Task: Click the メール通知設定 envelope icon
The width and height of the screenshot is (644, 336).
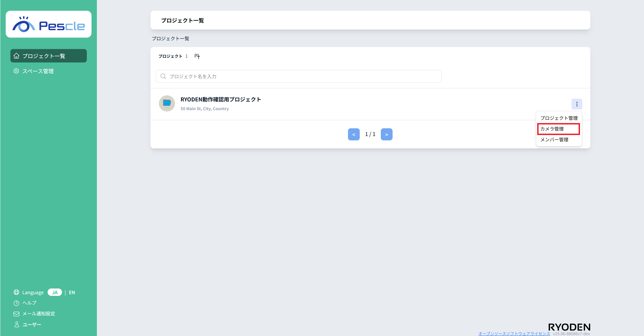Action: coord(16,313)
